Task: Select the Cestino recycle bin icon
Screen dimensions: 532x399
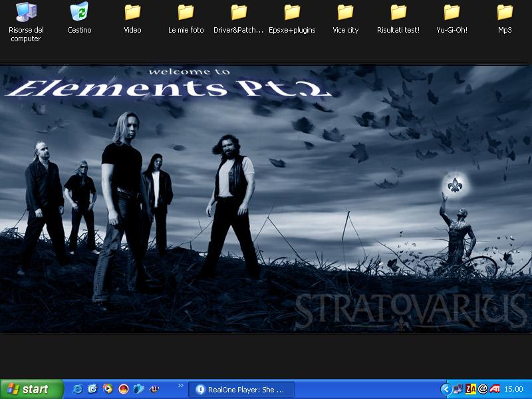Action: coord(79,13)
